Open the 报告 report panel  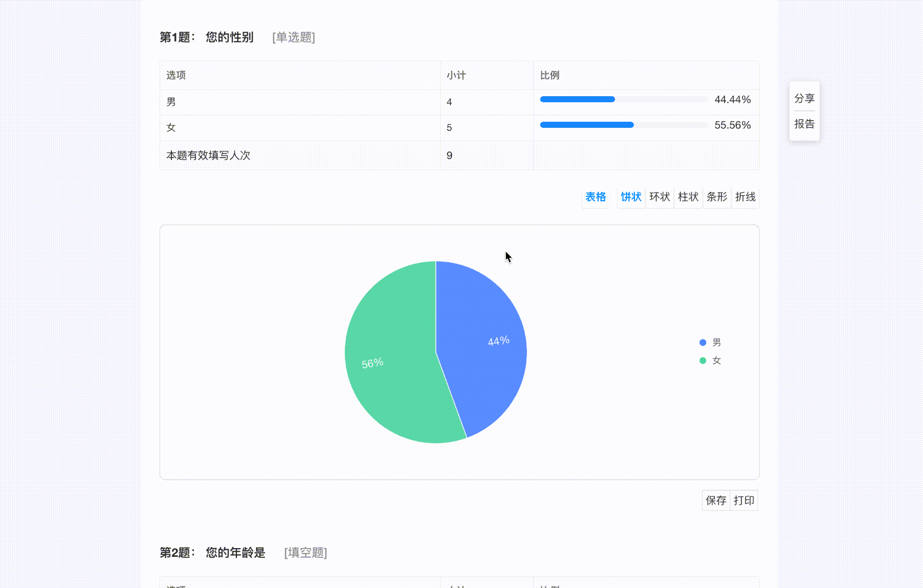[804, 124]
